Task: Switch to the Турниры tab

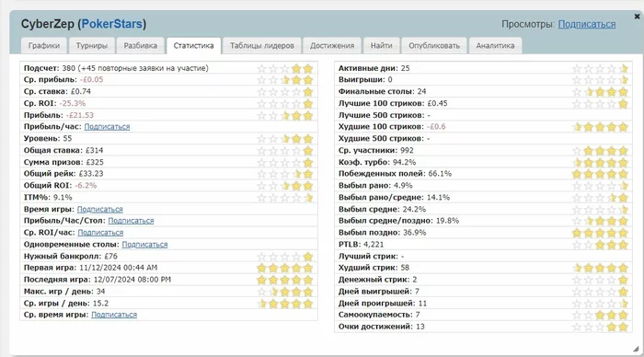Action: tap(92, 46)
